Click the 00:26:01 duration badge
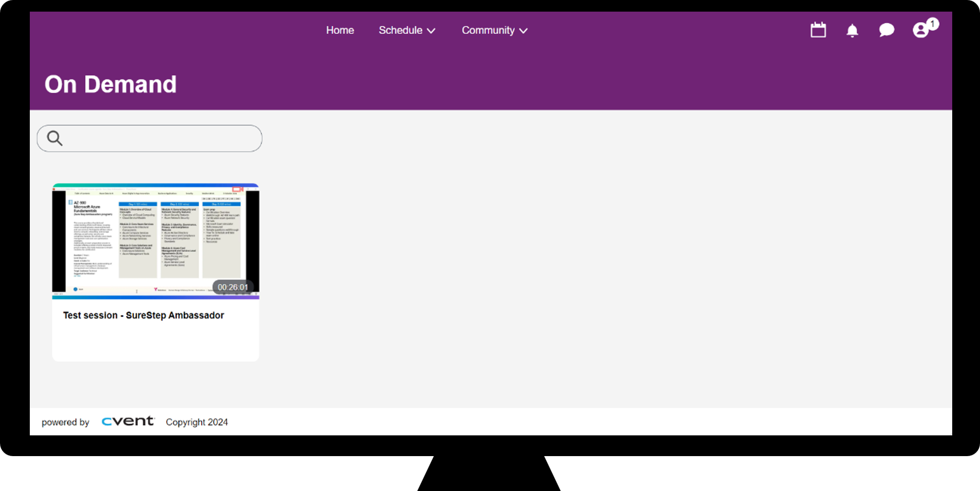980x491 pixels. 233,287
